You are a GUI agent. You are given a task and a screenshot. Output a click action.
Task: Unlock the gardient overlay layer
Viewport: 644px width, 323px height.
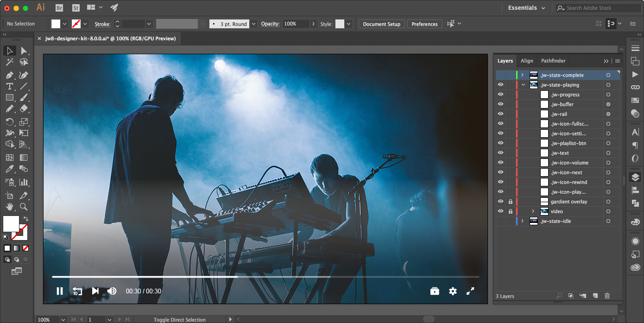[x=511, y=202]
